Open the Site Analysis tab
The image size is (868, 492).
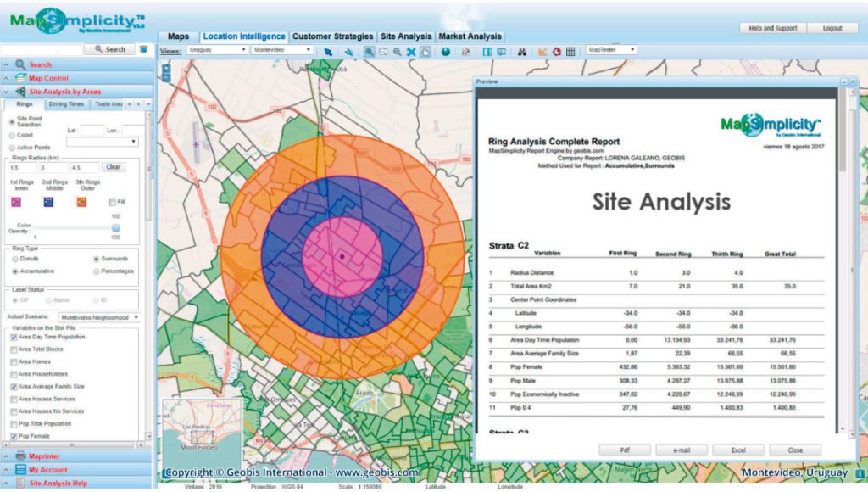point(406,36)
